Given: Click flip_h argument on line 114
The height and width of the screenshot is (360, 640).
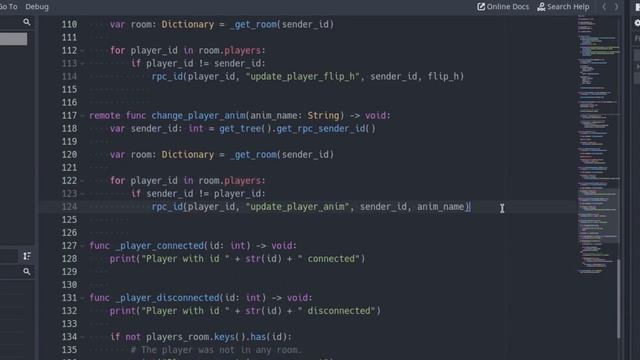Looking at the screenshot, I should pyautogui.click(x=443, y=76).
